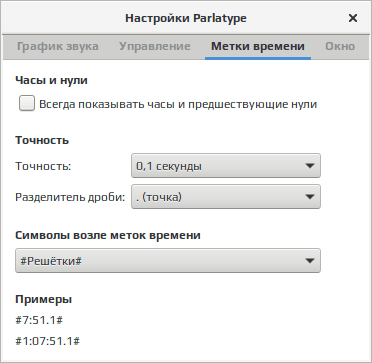Open the Точность dropdown showing 0,1 секунды
This screenshot has width=372, height=363.
[226, 166]
